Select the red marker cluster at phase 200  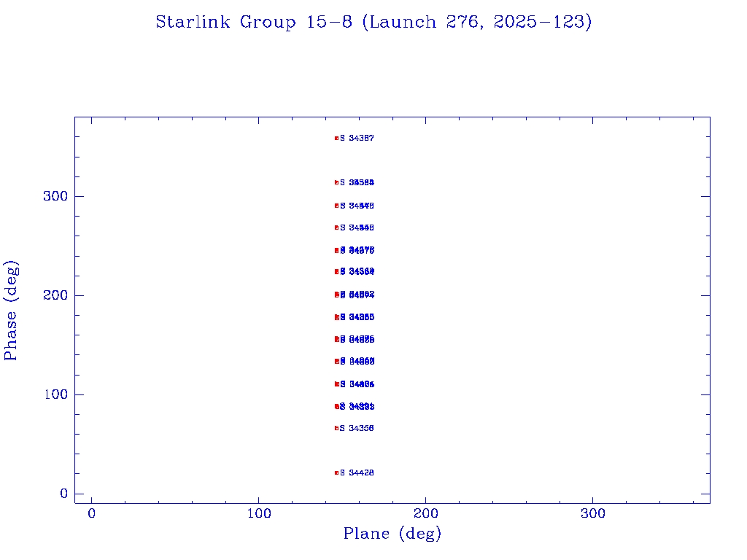click(x=337, y=295)
